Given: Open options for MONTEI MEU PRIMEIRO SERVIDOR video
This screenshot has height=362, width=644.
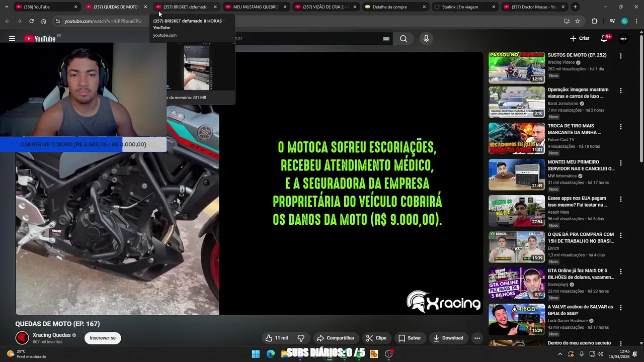Looking at the screenshot, I should coord(620,163).
